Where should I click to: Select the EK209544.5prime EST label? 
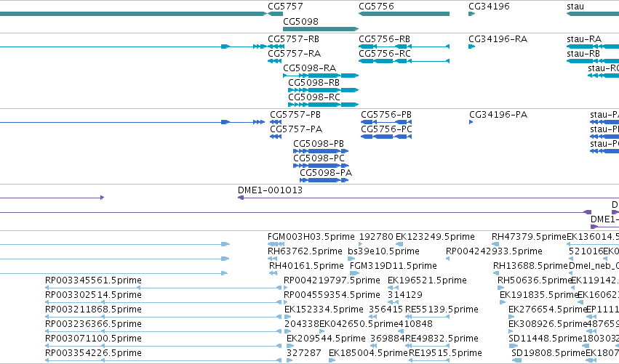[x=326, y=339]
